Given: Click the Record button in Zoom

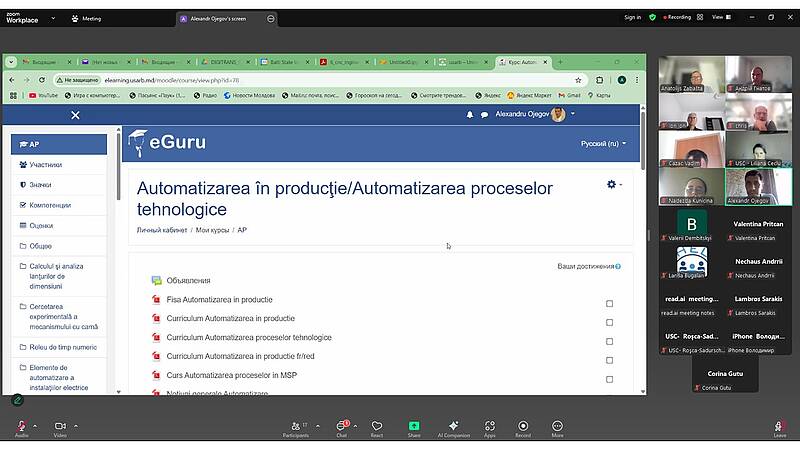Looking at the screenshot, I should 523,428.
